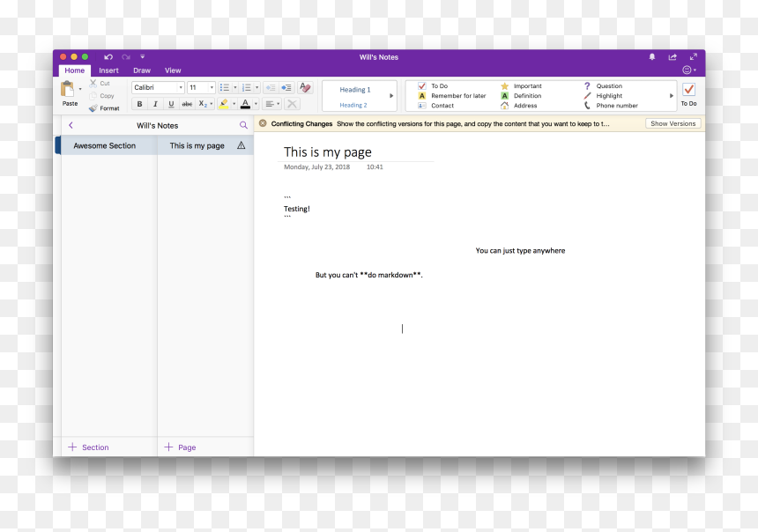The width and height of the screenshot is (758, 532).
Task: Expand the styles gallery arrow
Action: 391,96
